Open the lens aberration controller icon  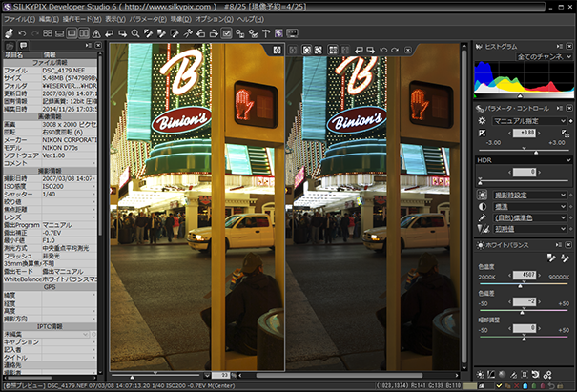(525, 375)
